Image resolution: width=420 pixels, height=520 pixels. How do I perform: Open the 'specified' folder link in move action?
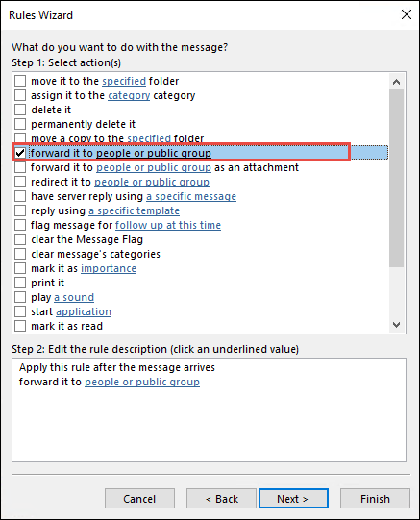(x=124, y=81)
